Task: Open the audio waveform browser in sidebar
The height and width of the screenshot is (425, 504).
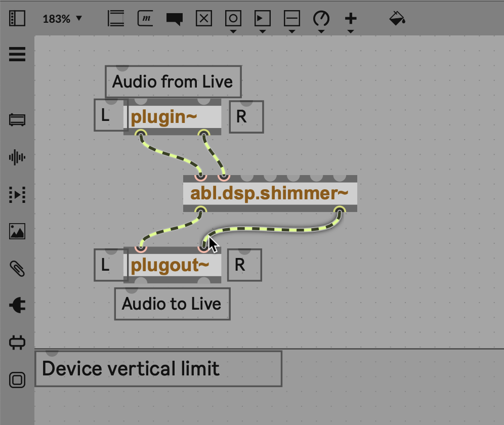Action: point(17,157)
